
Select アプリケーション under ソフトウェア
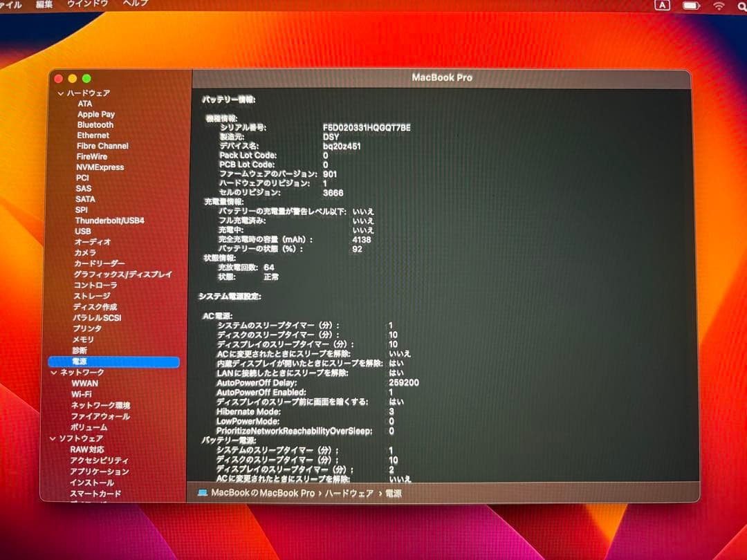point(99,472)
